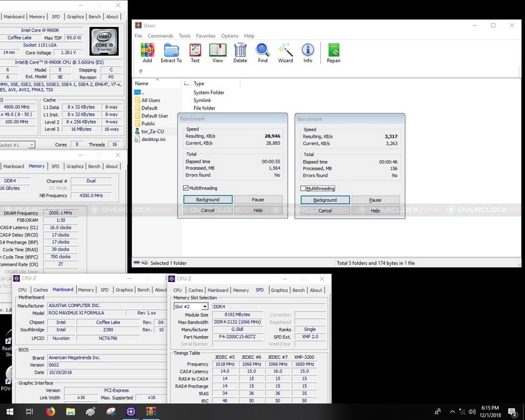Click the Test archive toolbar icon
Image resolution: width=525 pixels, height=420 pixels.
[x=195, y=53]
